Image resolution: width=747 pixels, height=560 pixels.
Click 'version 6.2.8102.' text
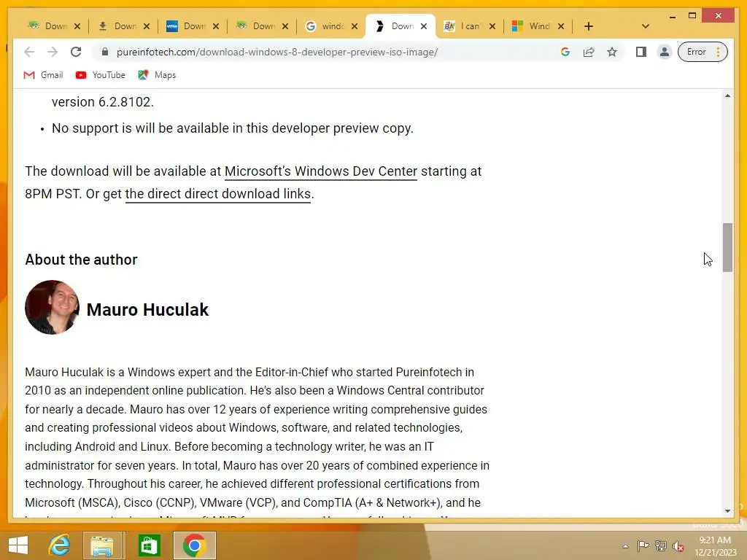coord(102,102)
